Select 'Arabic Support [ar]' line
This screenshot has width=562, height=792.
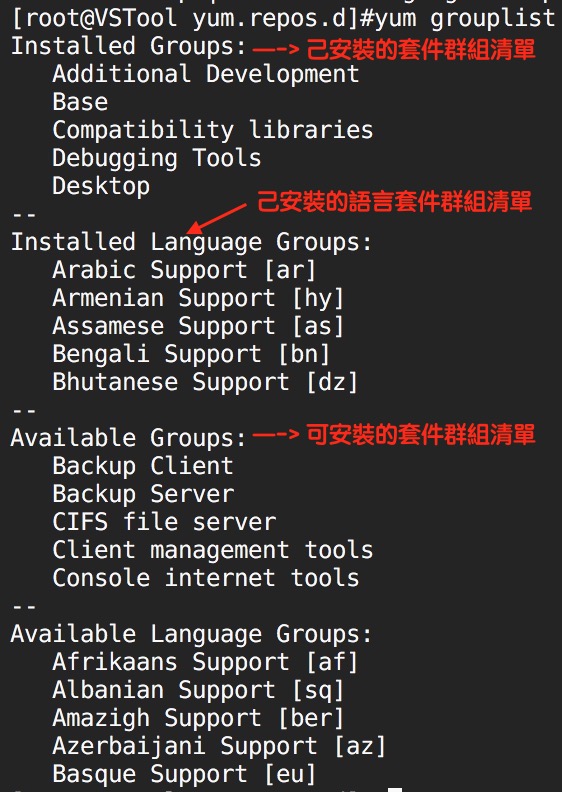point(184,270)
